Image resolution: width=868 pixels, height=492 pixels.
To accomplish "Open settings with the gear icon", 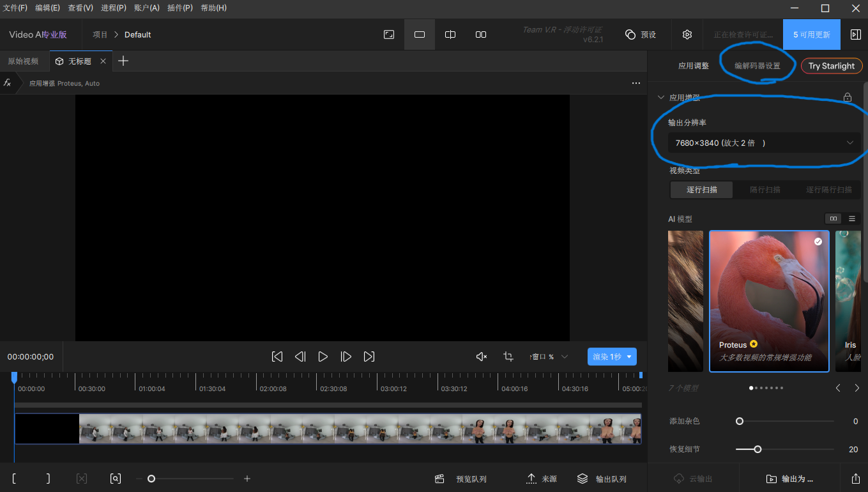I will coord(687,35).
